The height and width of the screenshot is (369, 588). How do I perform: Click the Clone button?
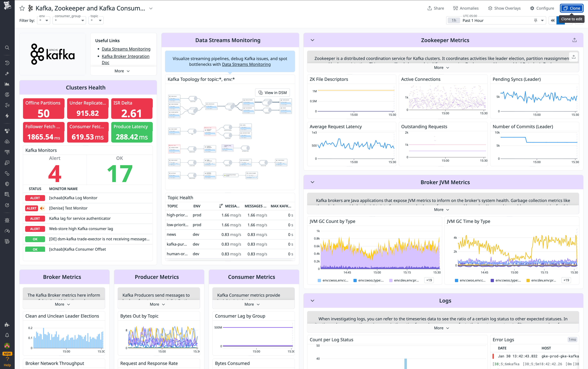click(572, 8)
